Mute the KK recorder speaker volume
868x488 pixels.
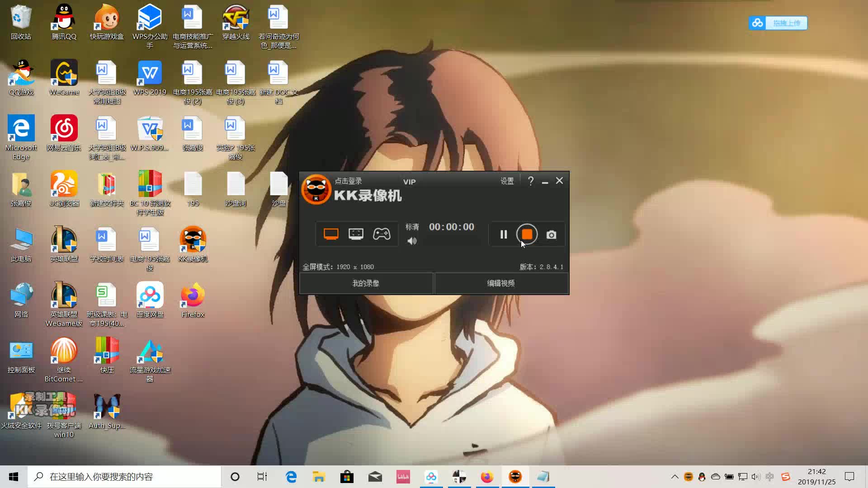pos(412,241)
